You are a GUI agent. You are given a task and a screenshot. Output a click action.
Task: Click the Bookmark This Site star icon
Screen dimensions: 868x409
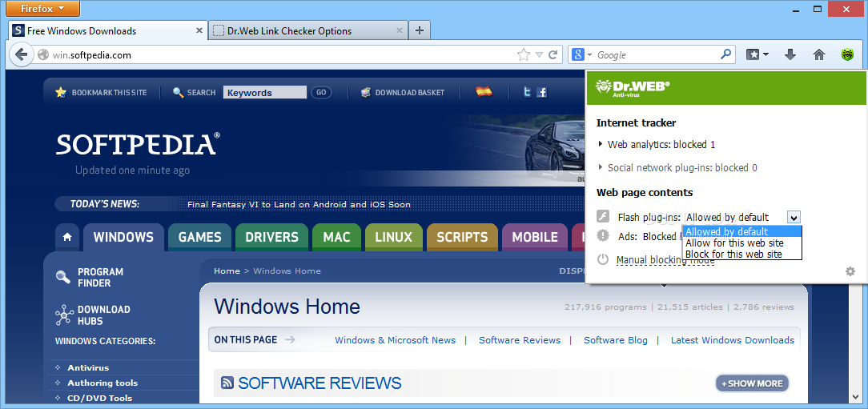pyautogui.click(x=61, y=92)
